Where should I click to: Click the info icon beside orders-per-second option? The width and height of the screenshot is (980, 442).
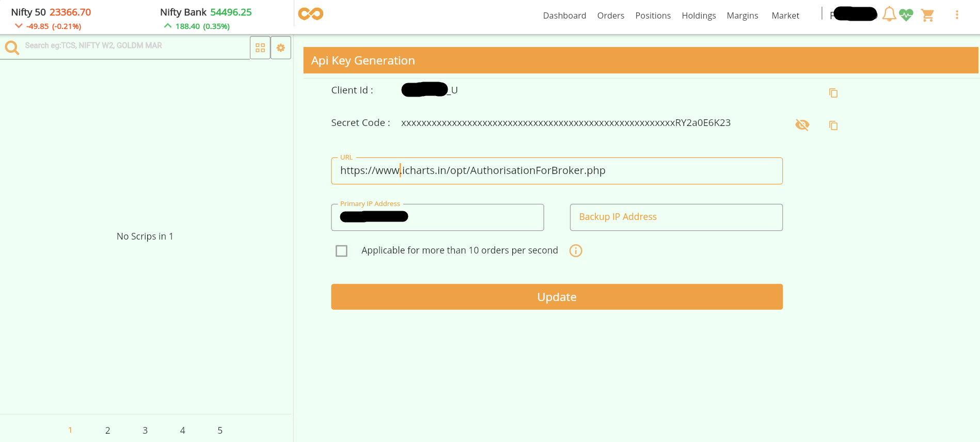[x=576, y=251]
